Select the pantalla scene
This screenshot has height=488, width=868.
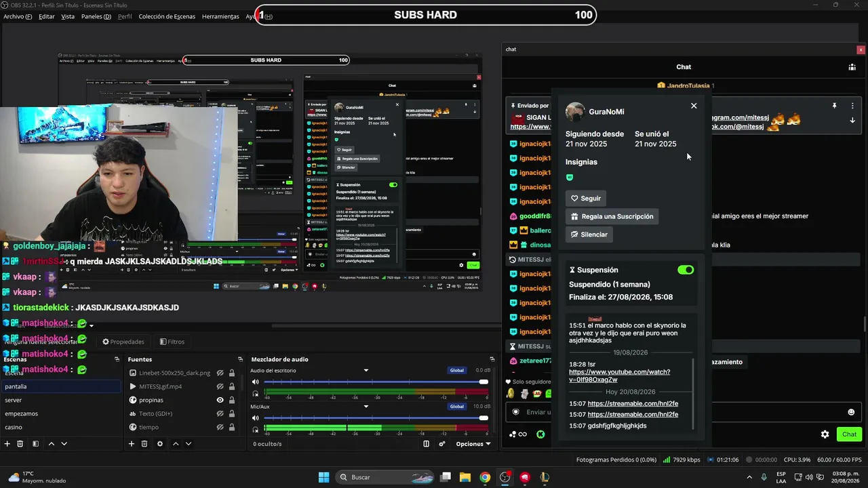point(61,386)
